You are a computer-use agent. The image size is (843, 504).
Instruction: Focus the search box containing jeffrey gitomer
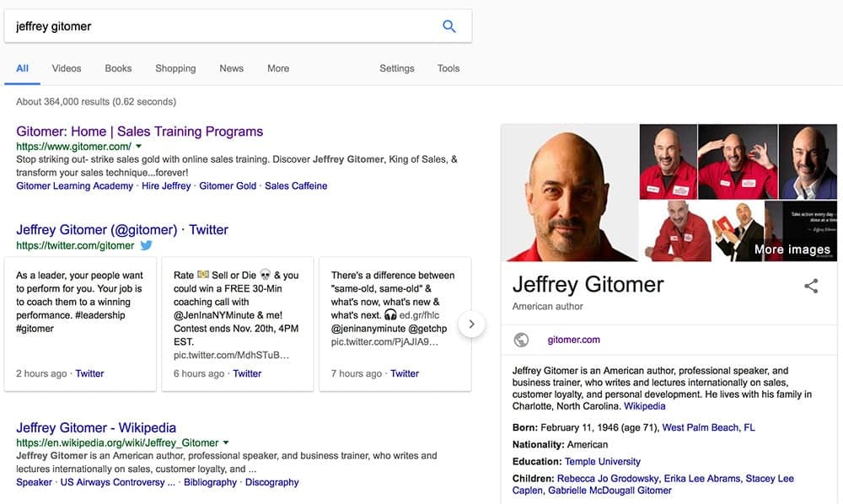pos(238,26)
